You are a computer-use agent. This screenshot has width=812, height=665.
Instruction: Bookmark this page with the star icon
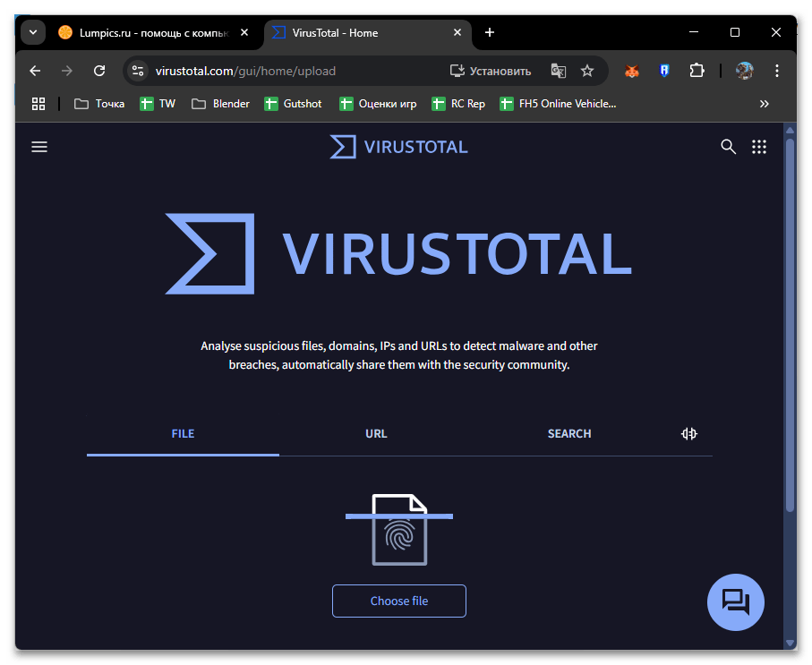(587, 71)
